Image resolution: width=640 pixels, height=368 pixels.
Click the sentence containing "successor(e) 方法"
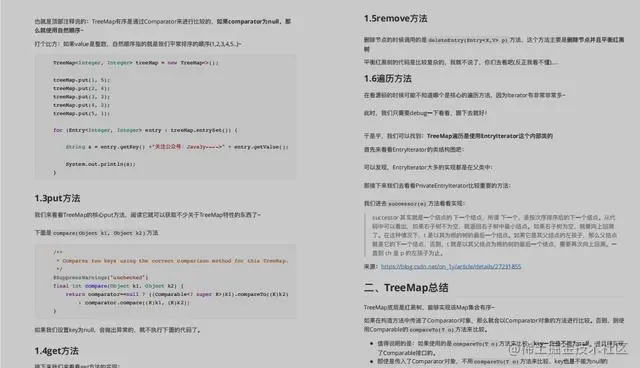coord(414,203)
